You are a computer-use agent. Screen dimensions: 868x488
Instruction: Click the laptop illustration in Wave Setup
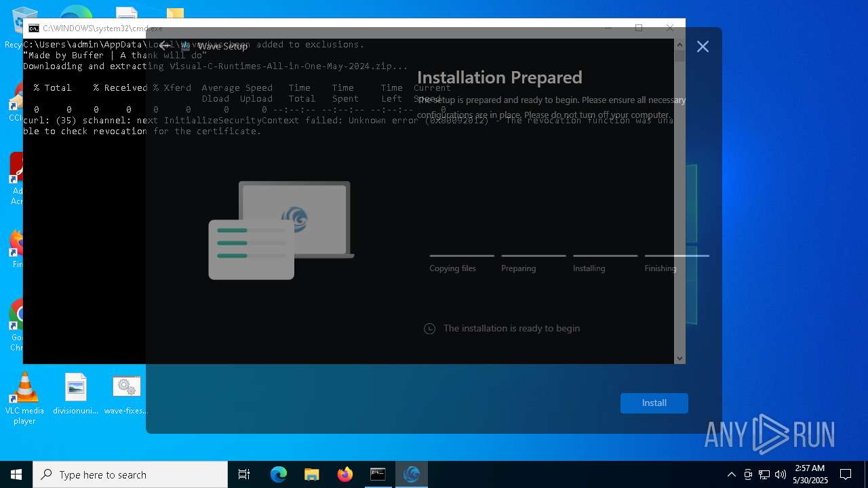(281, 230)
